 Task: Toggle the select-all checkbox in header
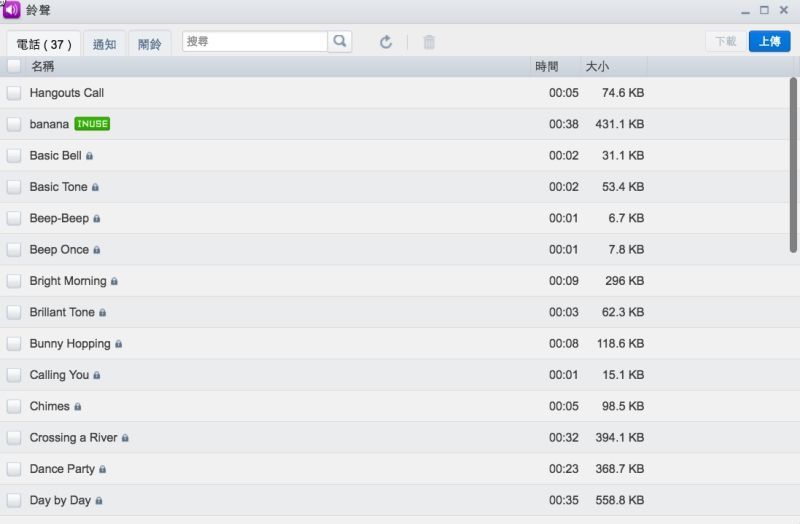pyautogui.click(x=14, y=66)
